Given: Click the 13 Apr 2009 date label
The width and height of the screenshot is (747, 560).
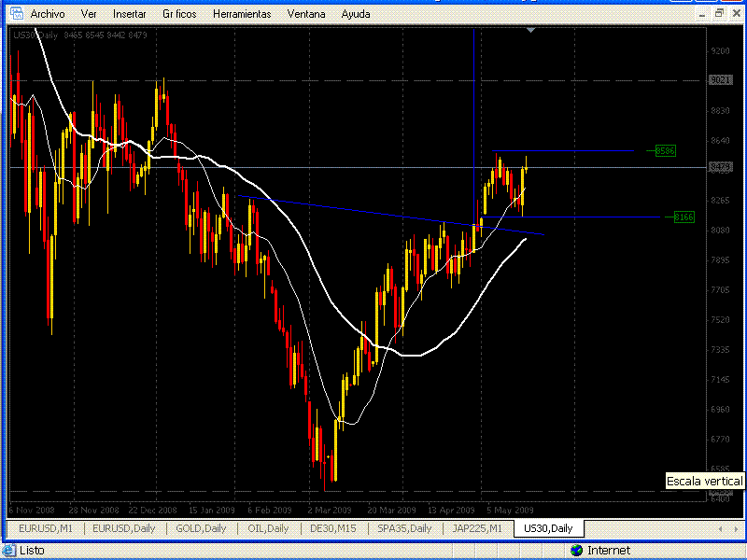Looking at the screenshot, I should point(451,510).
